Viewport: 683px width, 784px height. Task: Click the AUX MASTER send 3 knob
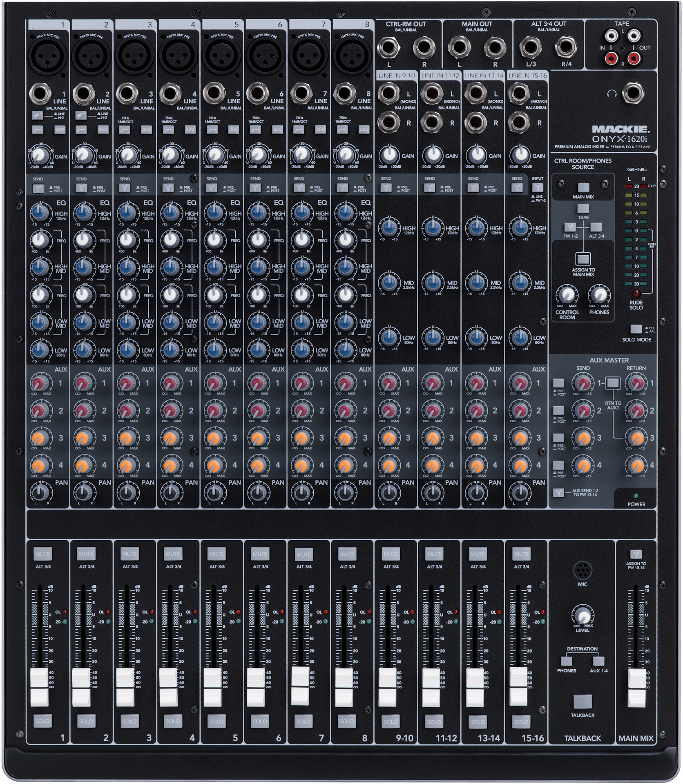(x=583, y=438)
